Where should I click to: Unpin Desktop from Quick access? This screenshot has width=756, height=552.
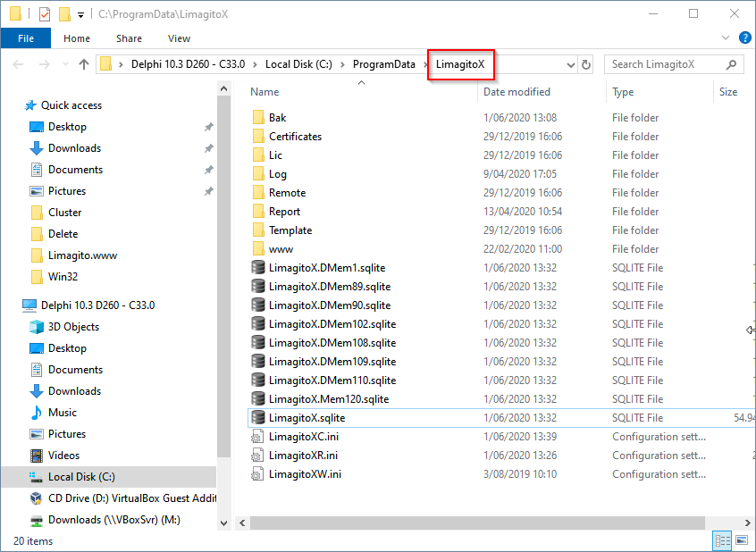[x=208, y=127]
